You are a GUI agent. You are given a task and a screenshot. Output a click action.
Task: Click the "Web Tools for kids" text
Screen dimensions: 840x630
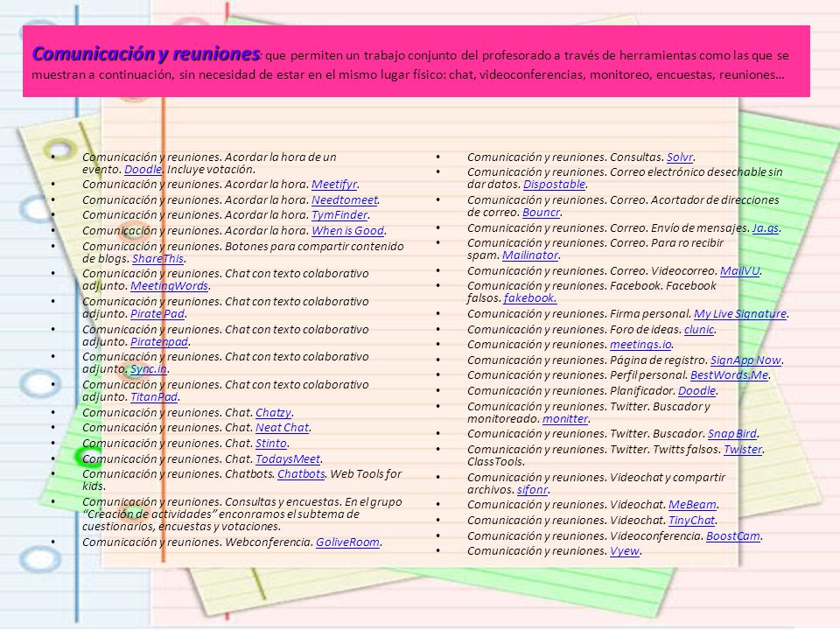pos(241,479)
